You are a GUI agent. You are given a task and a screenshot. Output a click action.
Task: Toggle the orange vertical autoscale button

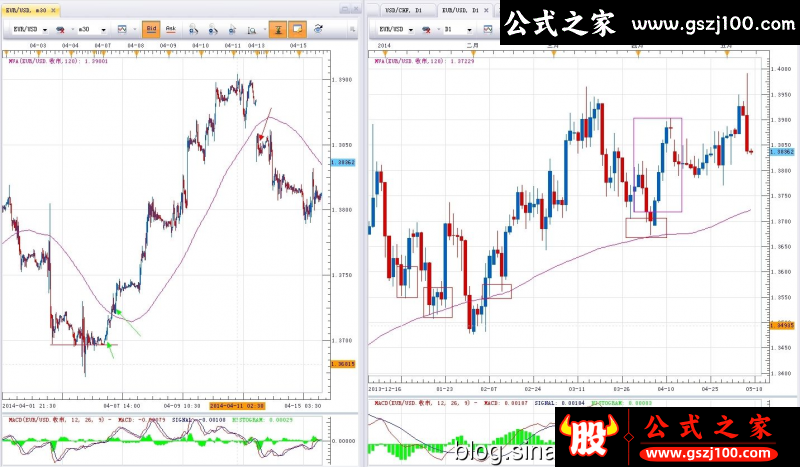click(278, 29)
